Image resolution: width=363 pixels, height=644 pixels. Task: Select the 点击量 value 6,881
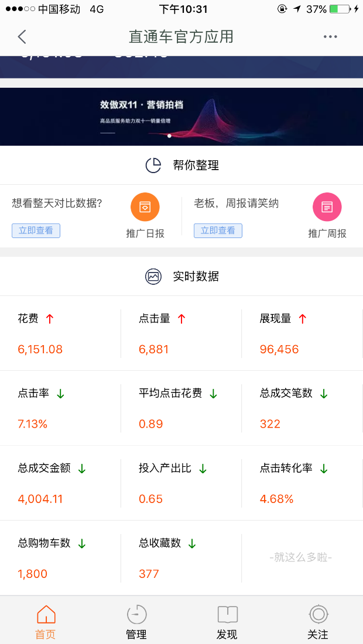coord(154,350)
